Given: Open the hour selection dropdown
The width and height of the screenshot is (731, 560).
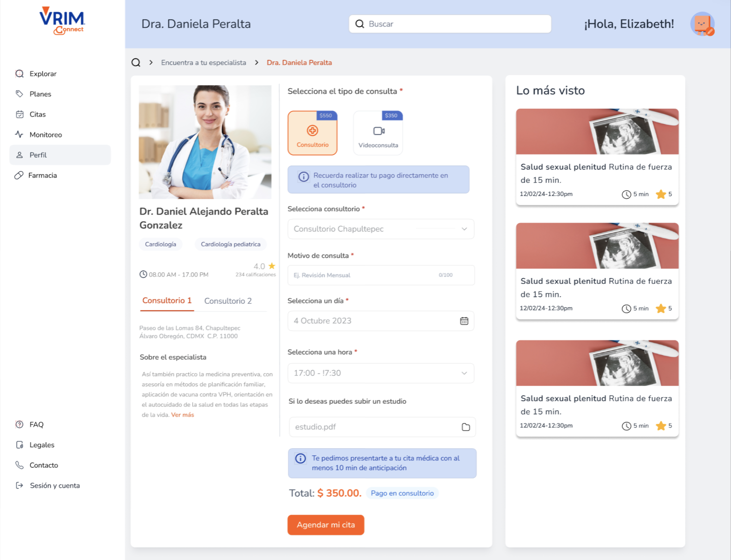Looking at the screenshot, I should click(381, 373).
